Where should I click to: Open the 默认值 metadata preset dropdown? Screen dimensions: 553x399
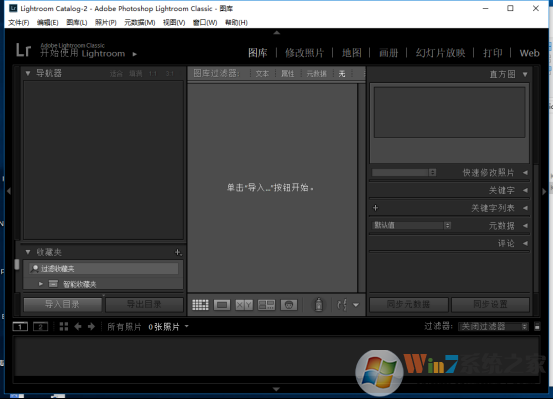pos(412,225)
